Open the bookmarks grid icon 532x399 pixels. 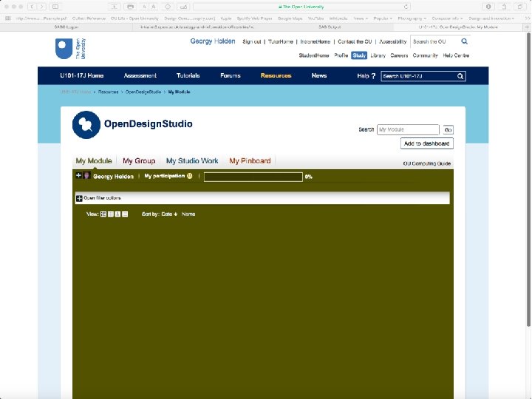8,18
